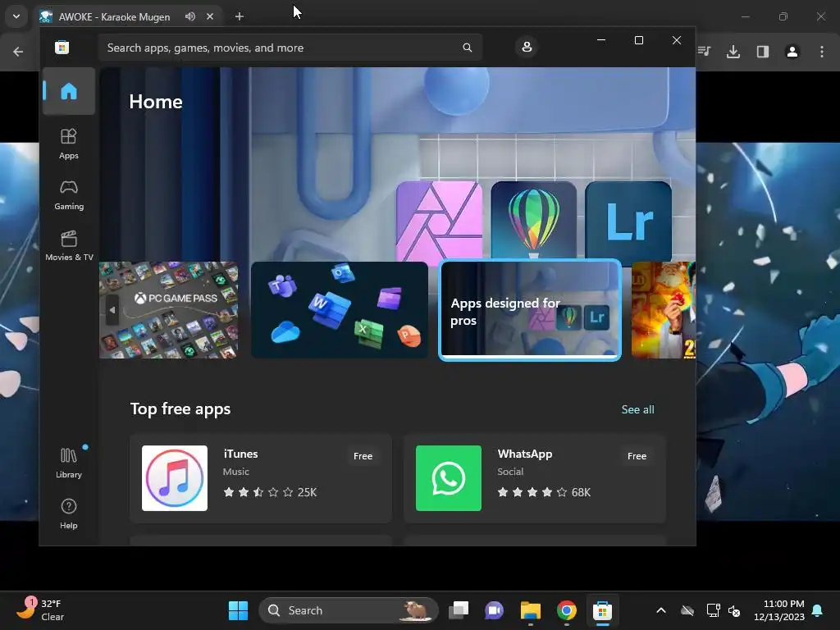Screen dimensions: 840x630
Task: Open Chrome media controls icon
Action: (x=704, y=52)
